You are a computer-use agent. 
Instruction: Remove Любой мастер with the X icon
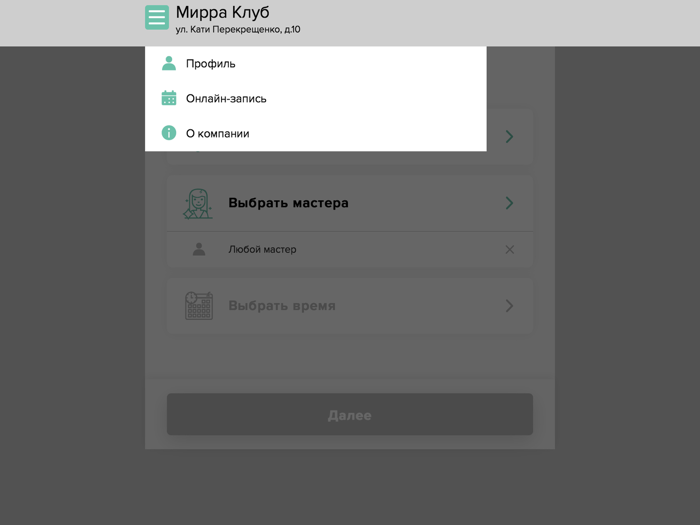509,250
